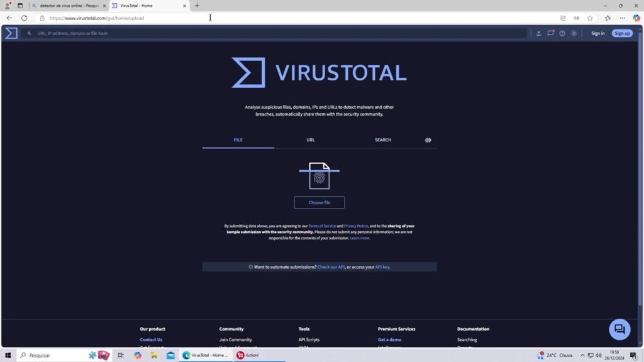This screenshot has height=362, width=644.
Task: Open Mail app from taskbar
Action: 170,355
